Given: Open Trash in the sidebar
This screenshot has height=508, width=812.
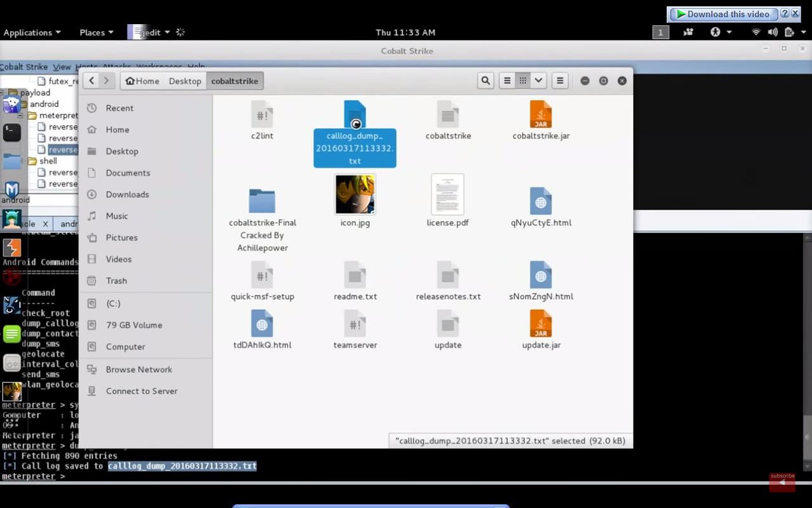Looking at the screenshot, I should 145,281.
